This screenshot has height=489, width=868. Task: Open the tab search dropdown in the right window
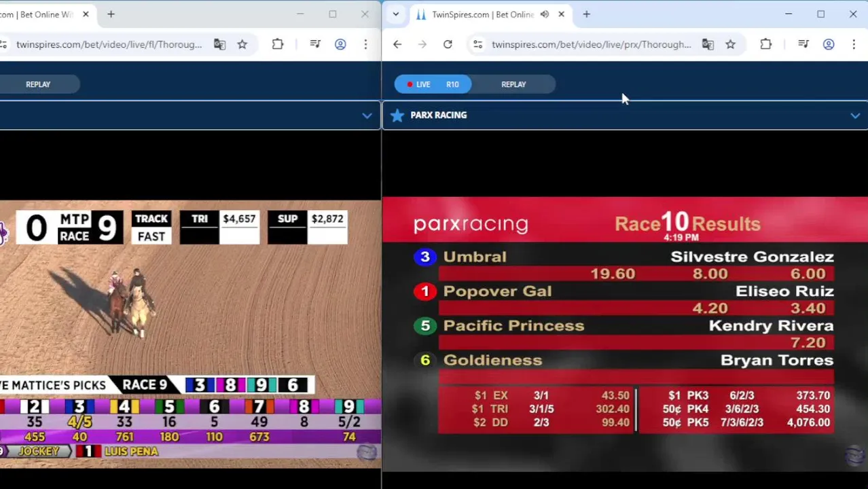[x=396, y=14]
